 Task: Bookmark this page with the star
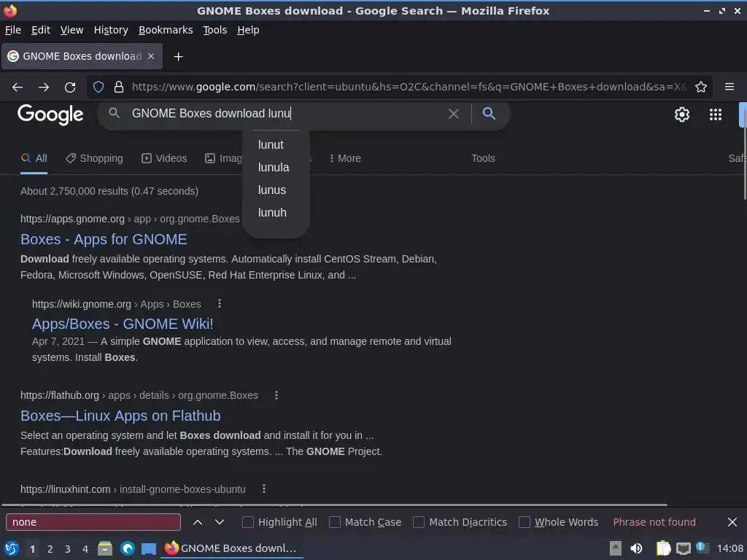point(701,87)
